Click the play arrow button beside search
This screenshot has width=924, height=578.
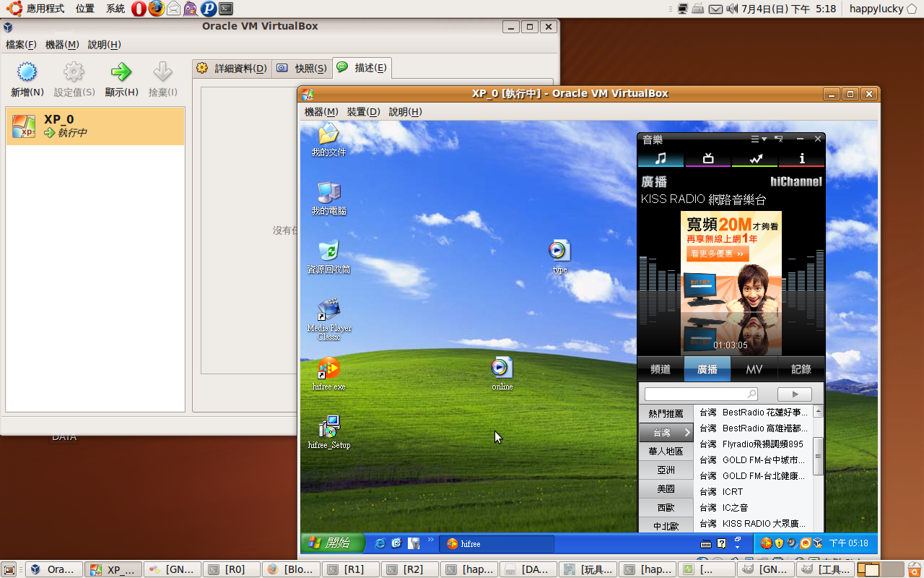tap(795, 394)
